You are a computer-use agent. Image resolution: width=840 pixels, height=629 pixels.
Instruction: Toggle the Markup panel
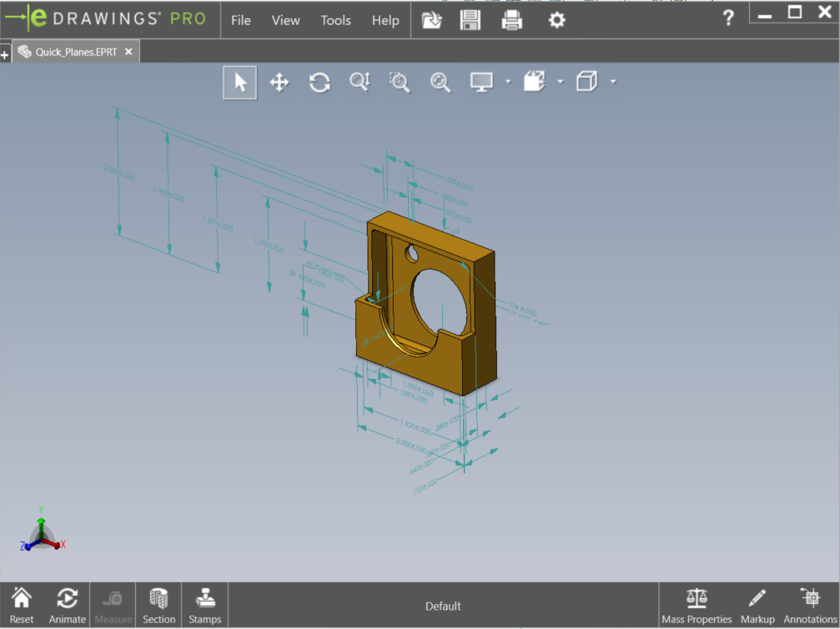pyautogui.click(x=757, y=605)
